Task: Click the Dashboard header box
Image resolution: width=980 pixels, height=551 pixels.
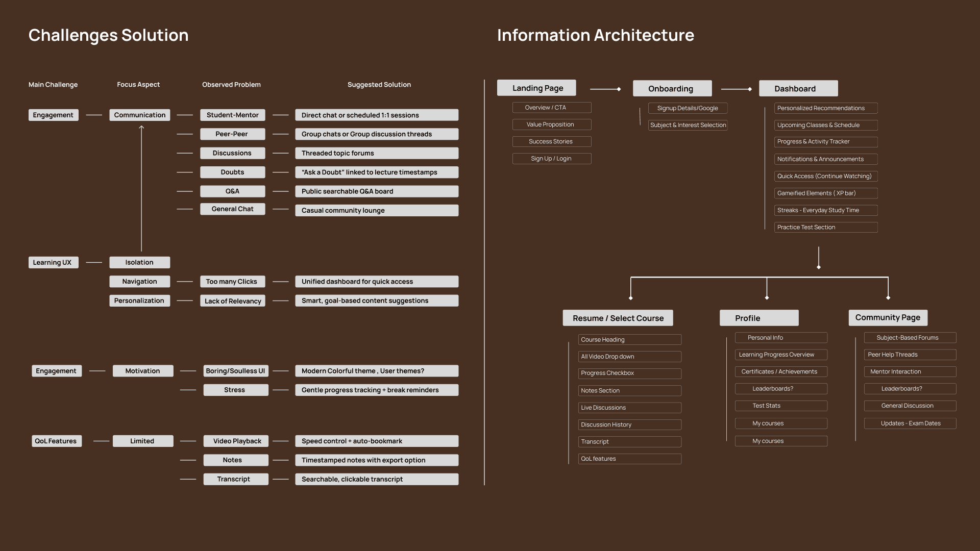Action: tap(798, 88)
